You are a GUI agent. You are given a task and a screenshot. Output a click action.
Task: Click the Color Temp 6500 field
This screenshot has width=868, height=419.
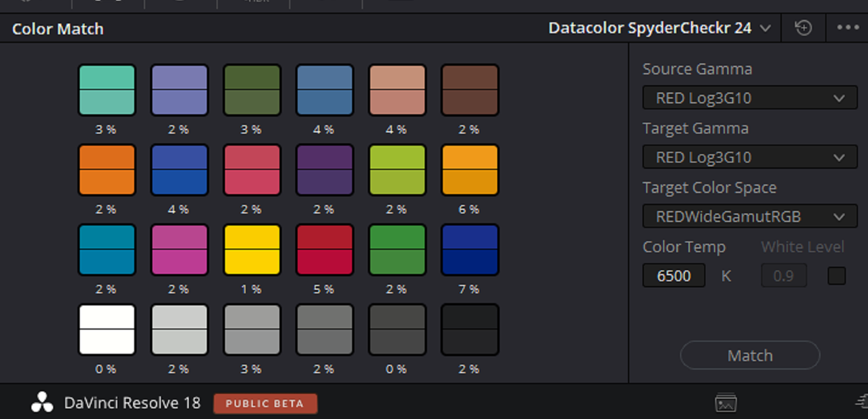click(673, 276)
